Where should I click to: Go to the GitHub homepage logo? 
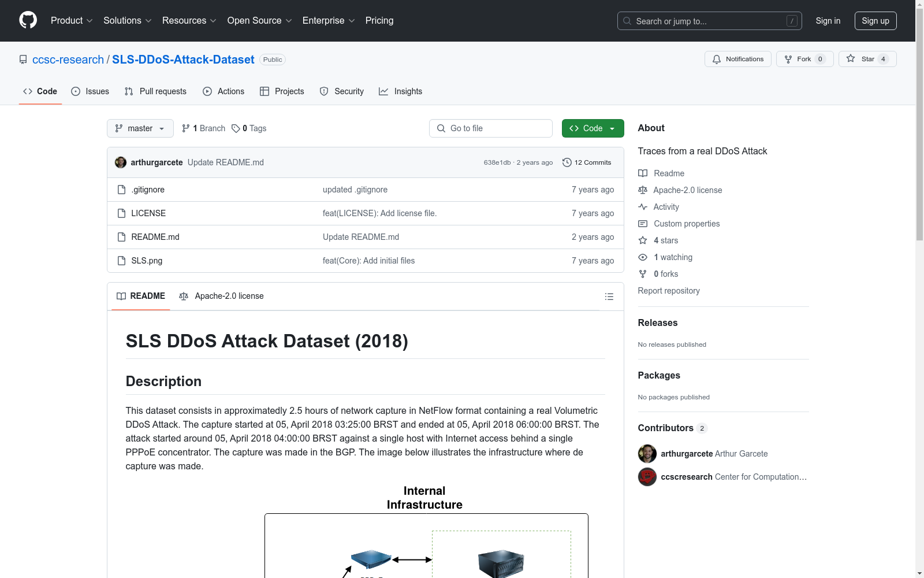click(x=28, y=20)
